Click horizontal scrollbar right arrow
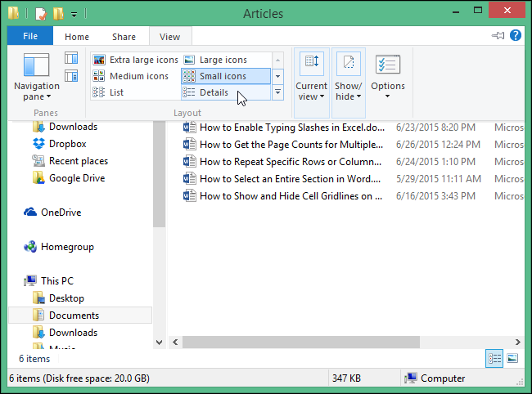 tap(518, 343)
